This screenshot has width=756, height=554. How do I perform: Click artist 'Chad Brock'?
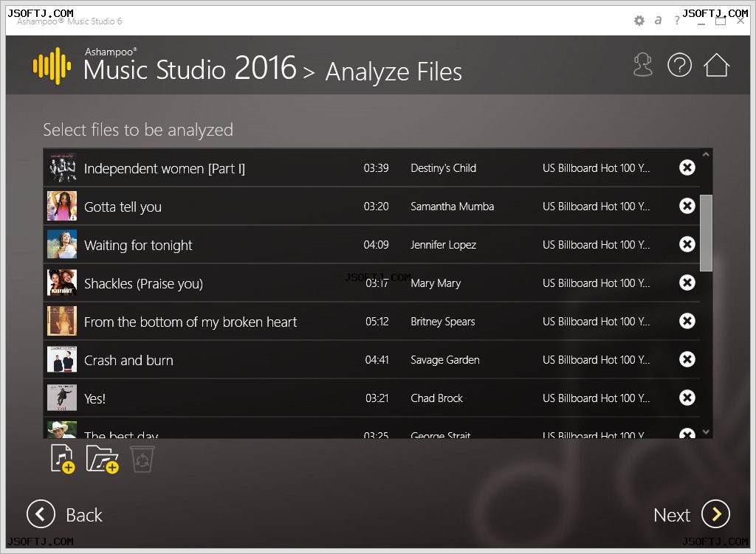click(x=436, y=398)
